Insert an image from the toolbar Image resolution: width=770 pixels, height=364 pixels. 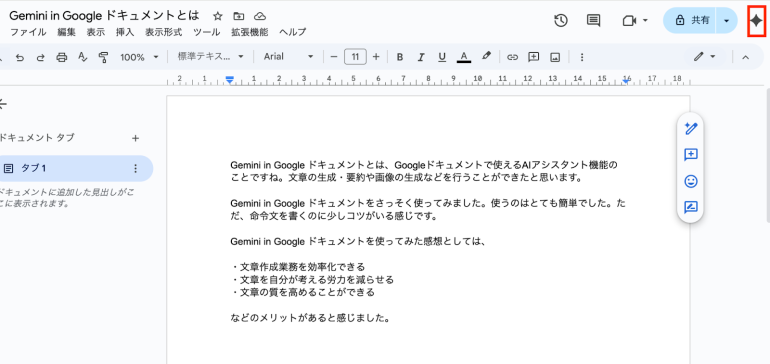[x=555, y=57]
